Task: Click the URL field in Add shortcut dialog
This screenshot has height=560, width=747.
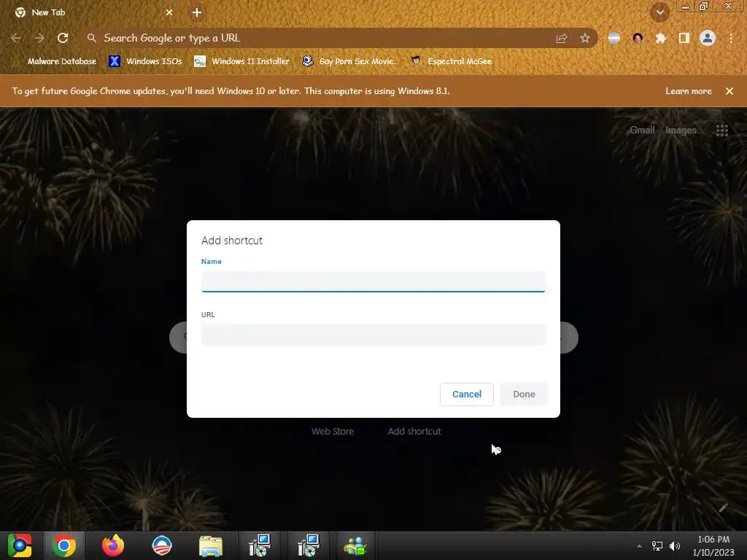Action: pos(373,334)
